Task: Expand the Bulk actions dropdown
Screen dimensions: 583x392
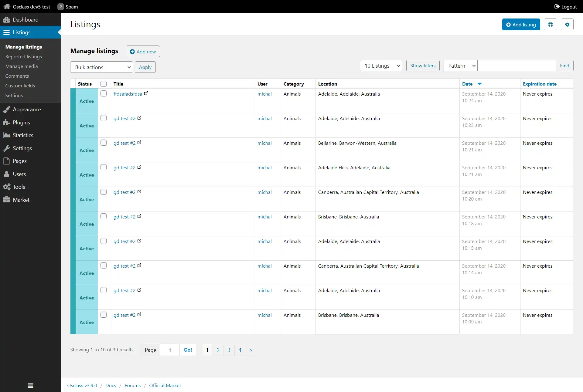Action: point(101,67)
